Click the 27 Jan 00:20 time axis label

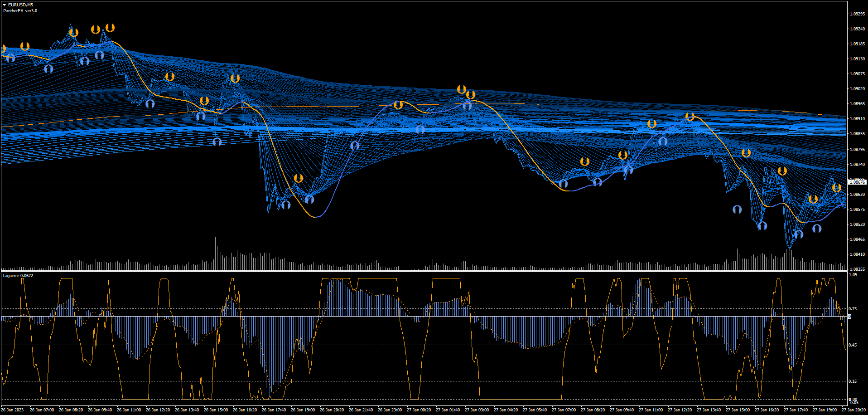click(419, 410)
